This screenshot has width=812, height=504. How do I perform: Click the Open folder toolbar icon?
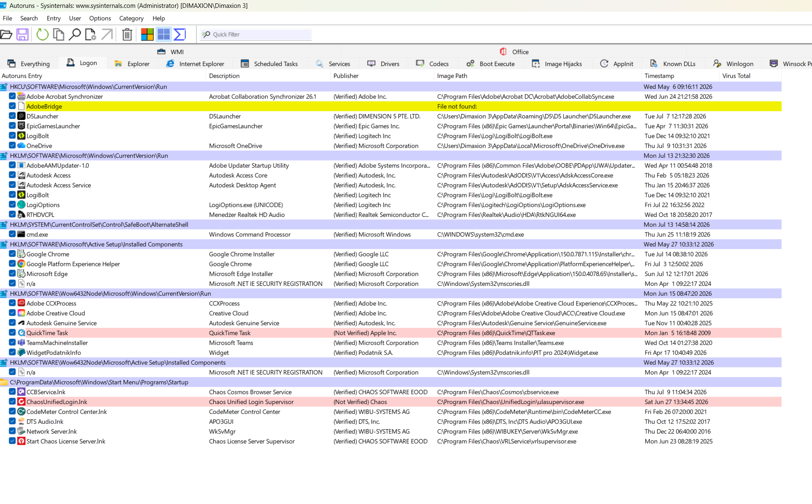pyautogui.click(x=6, y=34)
